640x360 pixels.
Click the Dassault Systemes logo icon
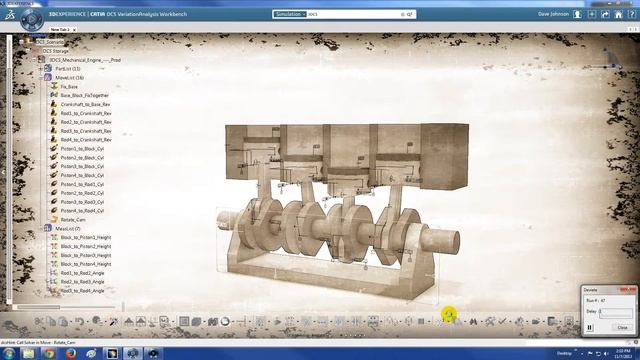click(10, 15)
